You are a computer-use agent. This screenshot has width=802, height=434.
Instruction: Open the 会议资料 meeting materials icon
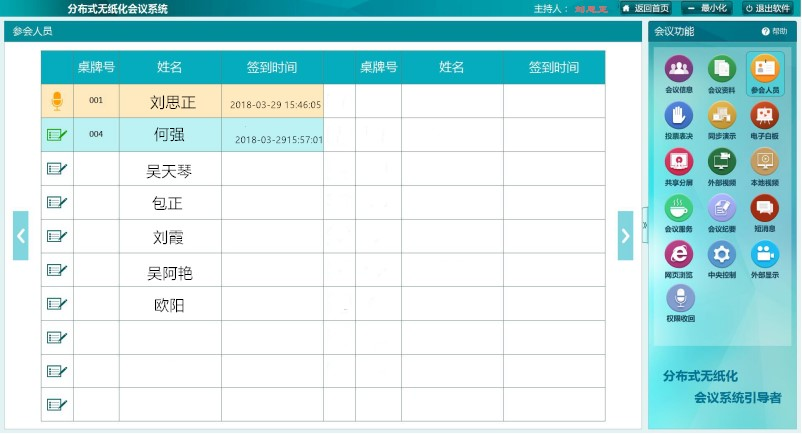[x=721, y=70]
